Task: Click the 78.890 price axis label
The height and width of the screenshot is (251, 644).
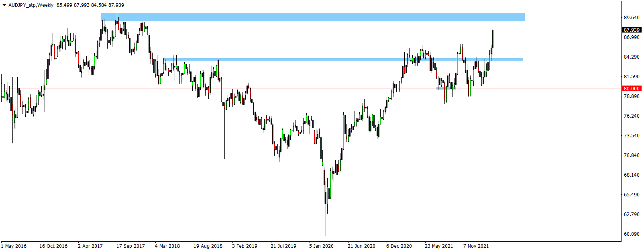Action: pyautogui.click(x=631, y=96)
